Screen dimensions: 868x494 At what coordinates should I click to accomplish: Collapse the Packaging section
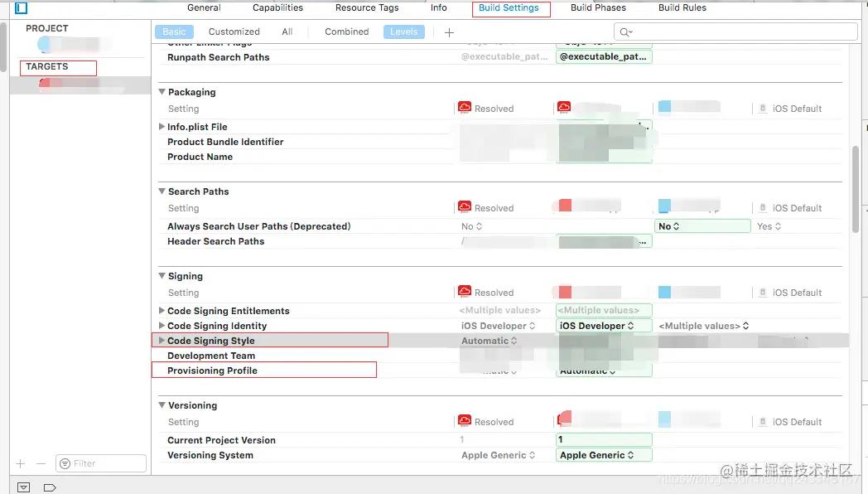coord(162,92)
